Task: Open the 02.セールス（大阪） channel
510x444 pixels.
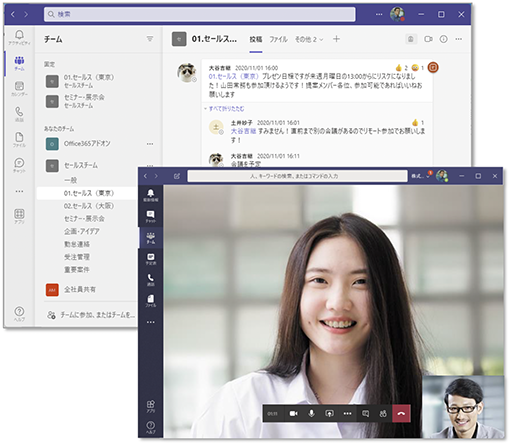Action: click(89, 206)
